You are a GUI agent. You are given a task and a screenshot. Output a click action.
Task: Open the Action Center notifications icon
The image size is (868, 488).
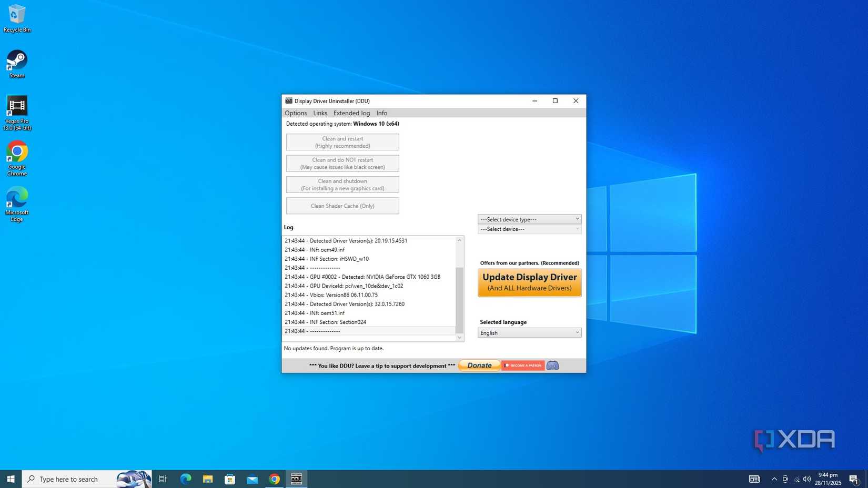[854, 479]
